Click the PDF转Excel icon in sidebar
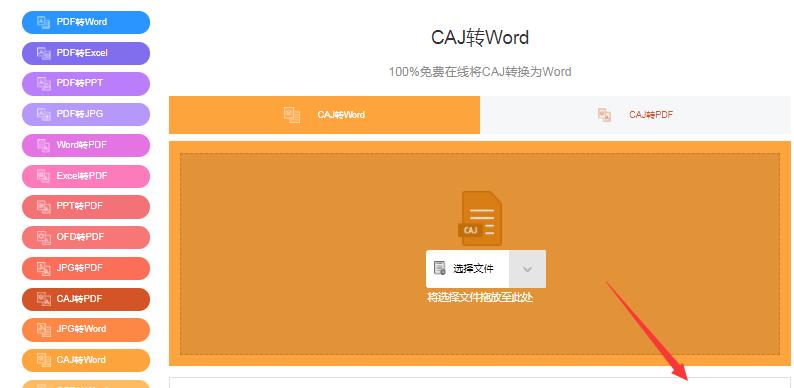This screenshot has height=388, width=794. click(44, 53)
